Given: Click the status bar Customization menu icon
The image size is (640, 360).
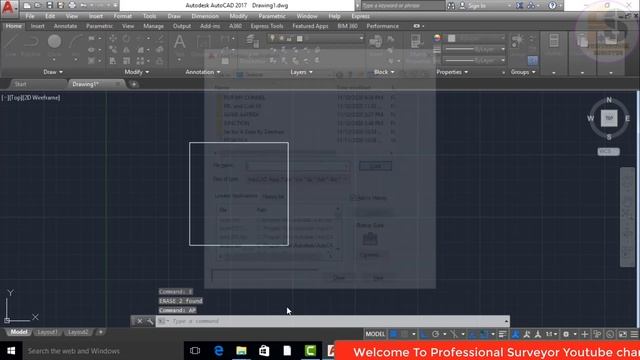Looking at the screenshot, I should [634, 334].
